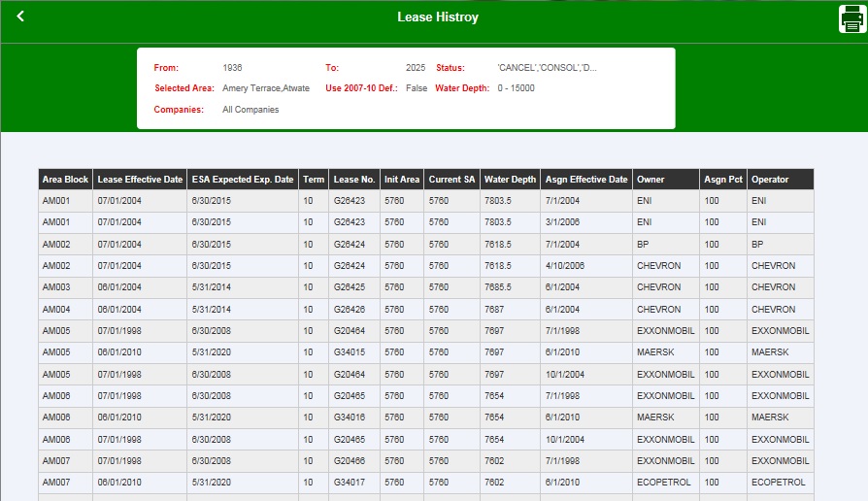Click area block AM004

(x=56, y=310)
